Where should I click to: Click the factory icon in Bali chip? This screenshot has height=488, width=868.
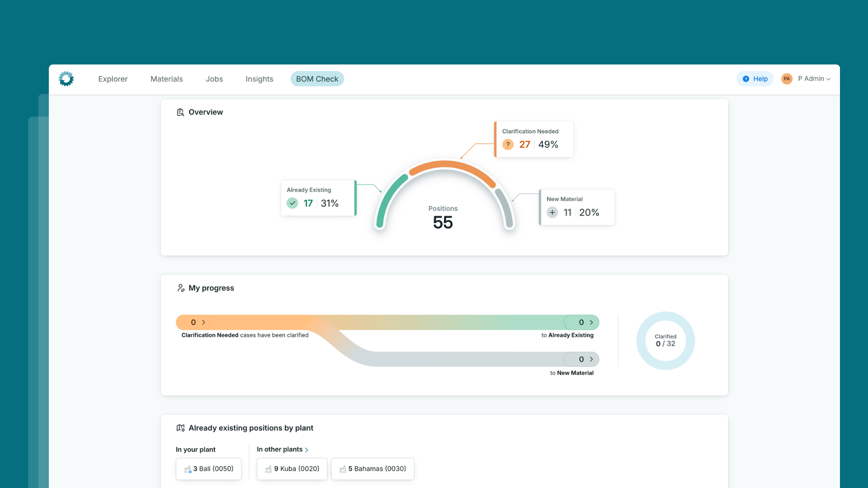point(188,469)
